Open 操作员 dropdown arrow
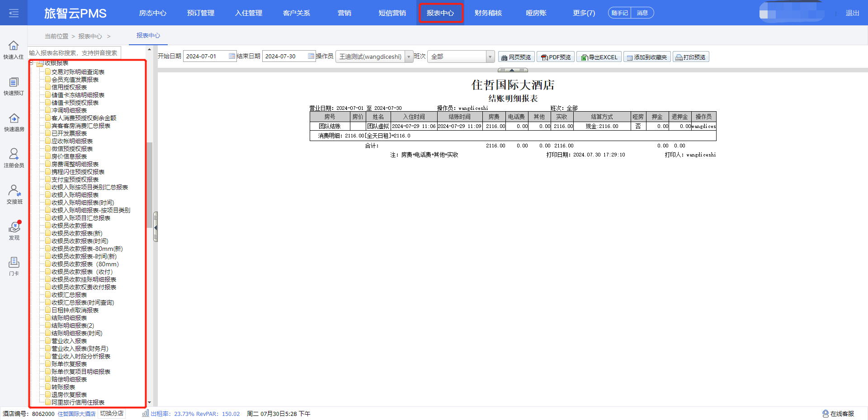 pyautogui.click(x=409, y=57)
